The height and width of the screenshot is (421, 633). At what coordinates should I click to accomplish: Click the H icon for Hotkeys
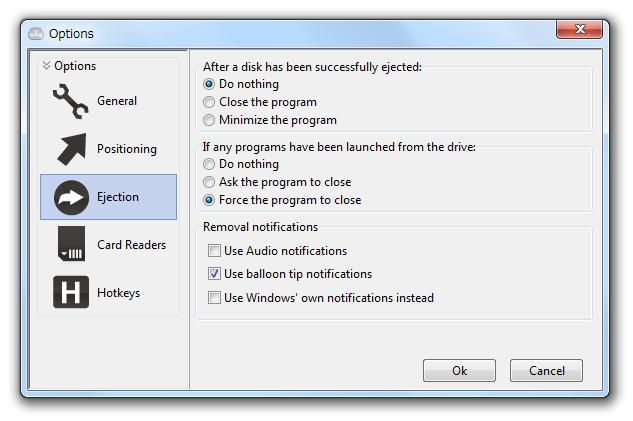coord(71,292)
